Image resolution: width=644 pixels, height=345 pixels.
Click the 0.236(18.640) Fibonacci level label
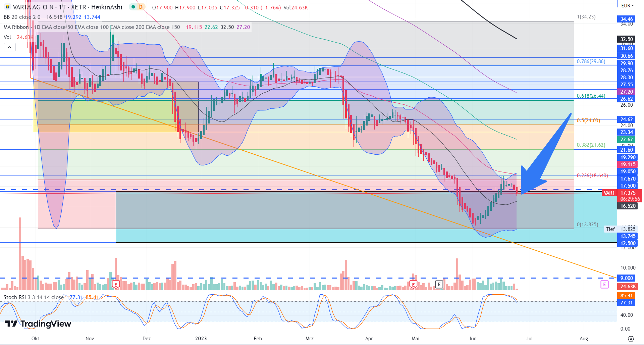click(x=592, y=176)
